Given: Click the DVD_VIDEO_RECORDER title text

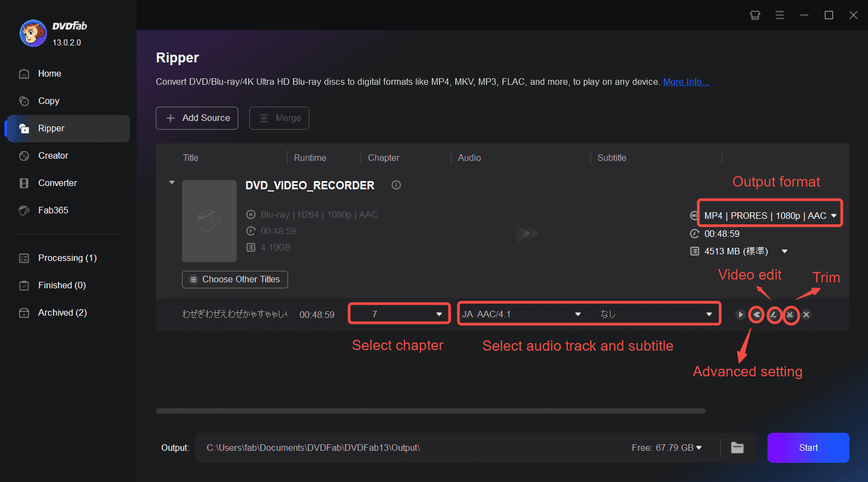Looking at the screenshot, I should [x=310, y=185].
